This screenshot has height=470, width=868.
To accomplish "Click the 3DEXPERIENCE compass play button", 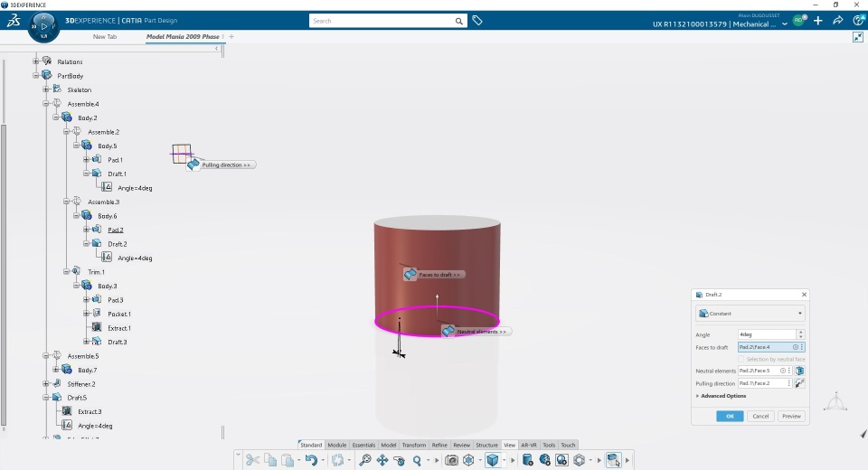I will [43, 26].
